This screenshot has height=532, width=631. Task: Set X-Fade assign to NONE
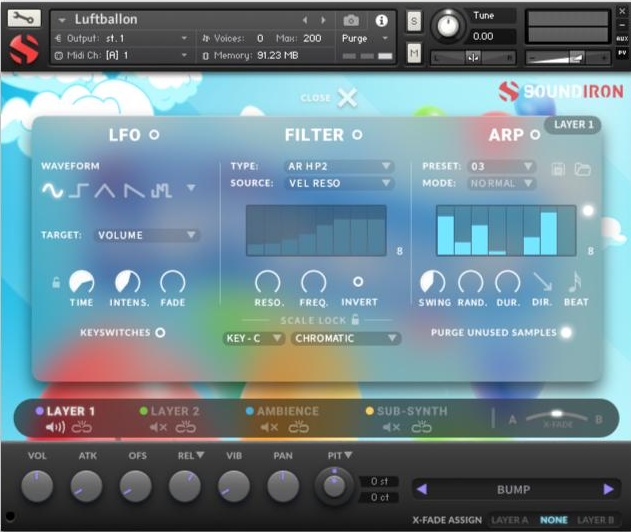(553, 520)
